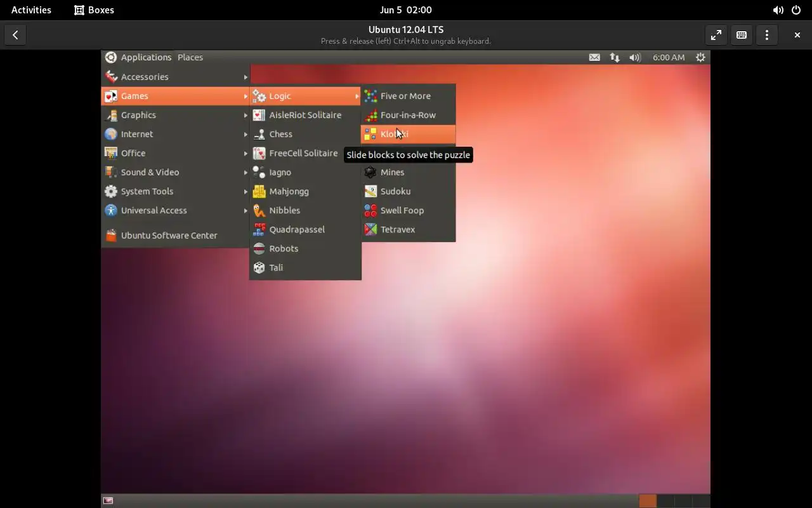Expand the Sound & Video submenu arrow

pyautogui.click(x=246, y=172)
